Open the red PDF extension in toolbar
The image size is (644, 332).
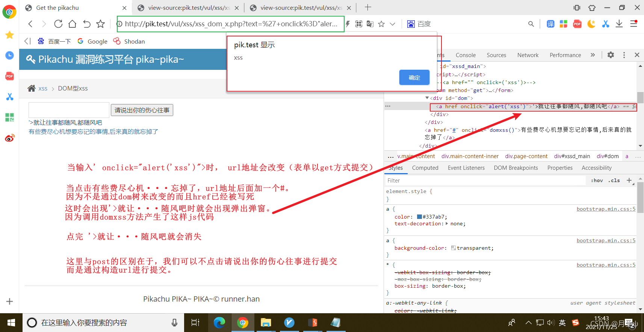(x=577, y=24)
